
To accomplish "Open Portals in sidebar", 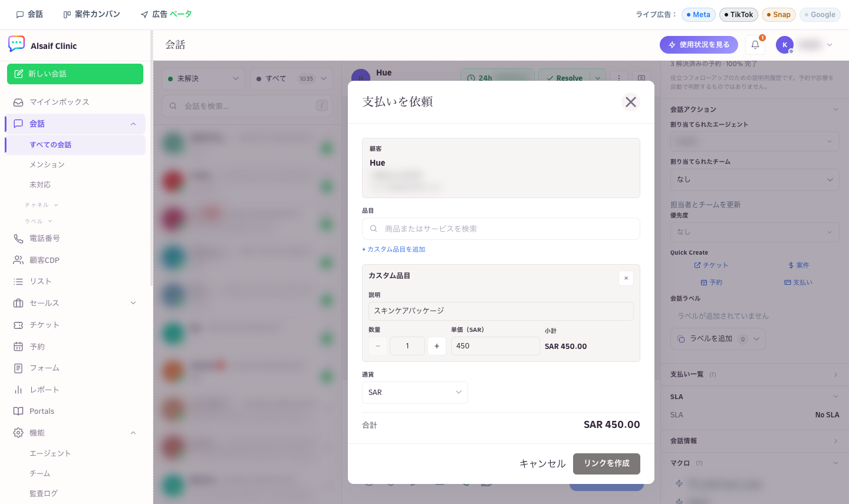I will tap(75, 411).
